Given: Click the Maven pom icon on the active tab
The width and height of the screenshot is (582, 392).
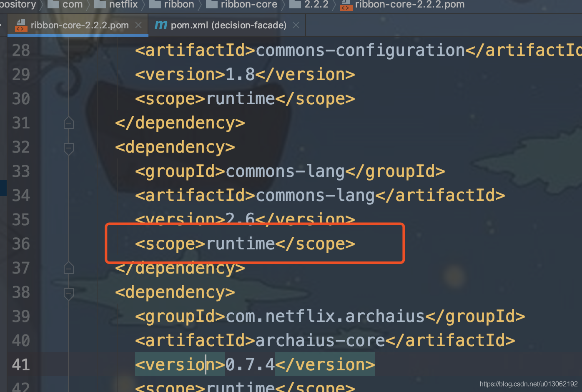Looking at the screenshot, I should pos(20,25).
